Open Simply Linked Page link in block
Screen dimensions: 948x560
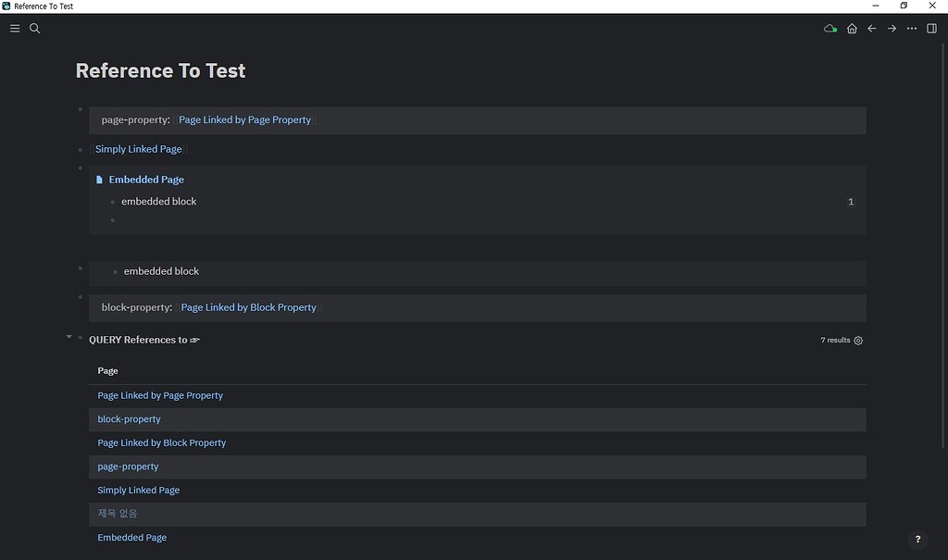[x=139, y=149]
